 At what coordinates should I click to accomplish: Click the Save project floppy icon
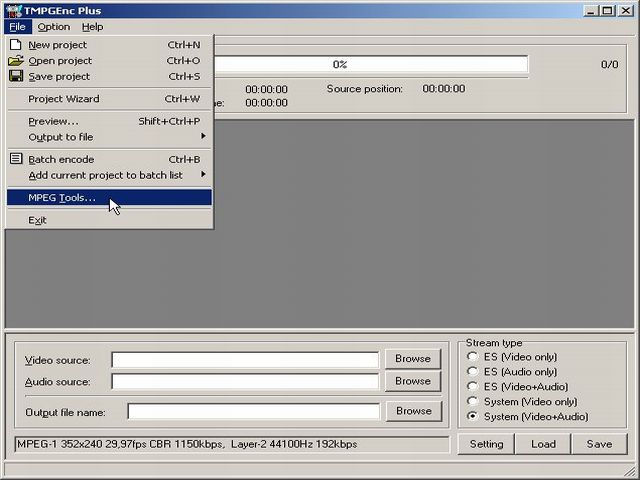(x=16, y=76)
